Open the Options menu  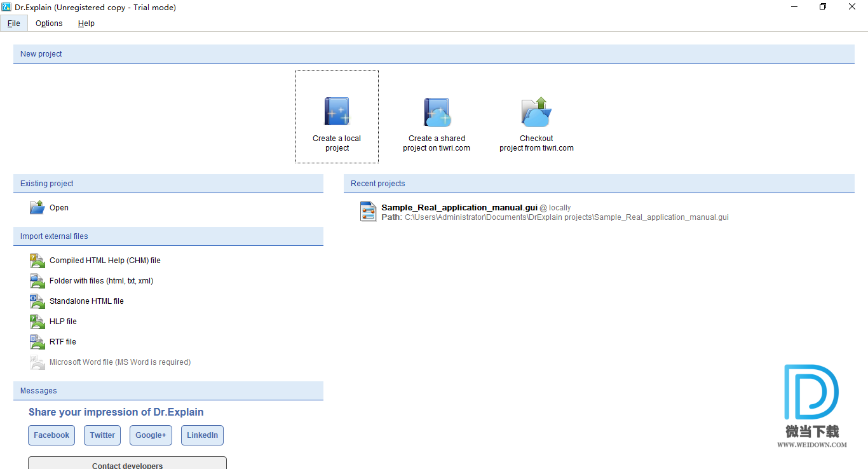[49, 24]
